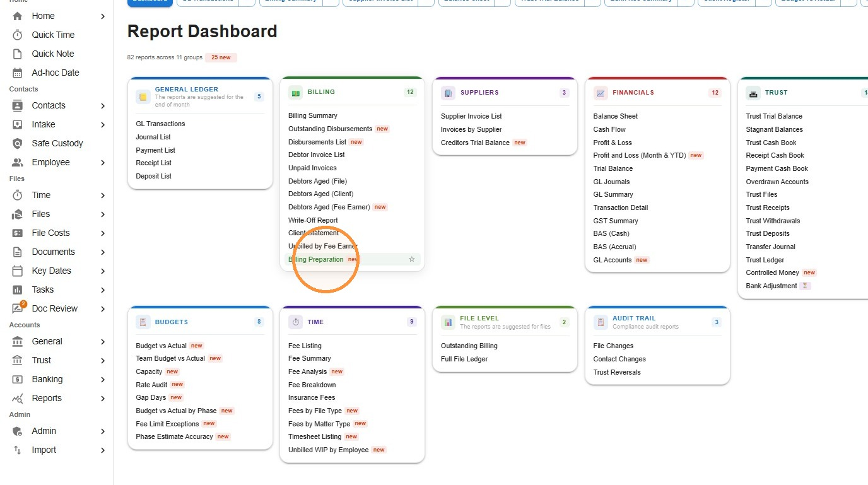The image size is (868, 485).
Task: Click the Banking dollar icon in sidebar
Action: [18, 379]
